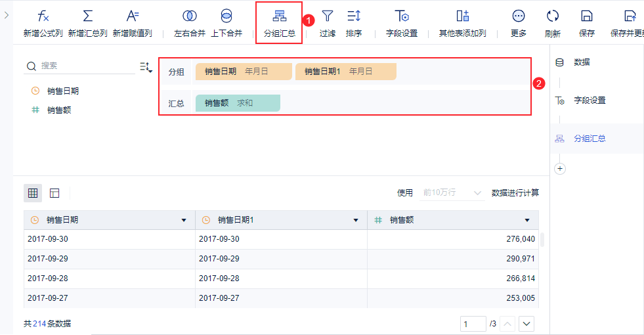The width and height of the screenshot is (644, 335).
Task: Click the 2017-09-28 cell in 销售日期 column
Action: pyautogui.click(x=109, y=279)
